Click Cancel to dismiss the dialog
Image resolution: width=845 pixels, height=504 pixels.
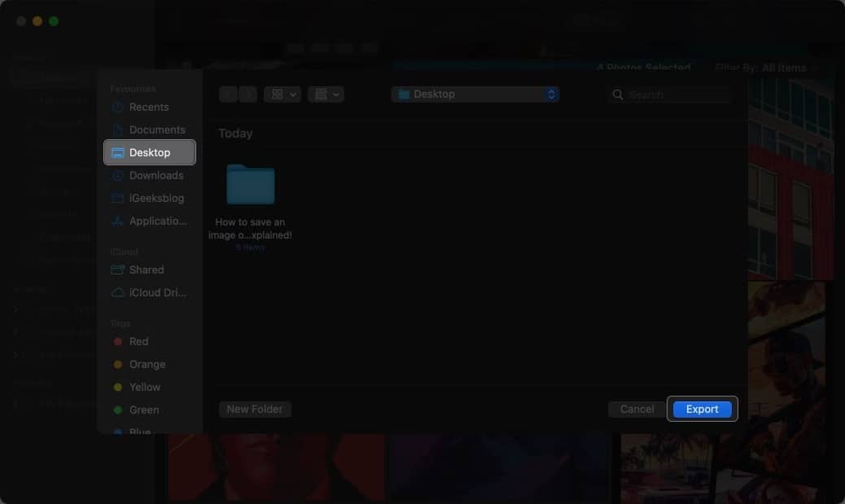coord(637,409)
